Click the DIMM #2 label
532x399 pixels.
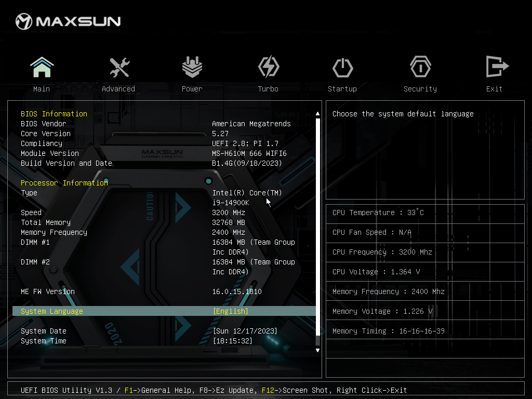[35, 262]
